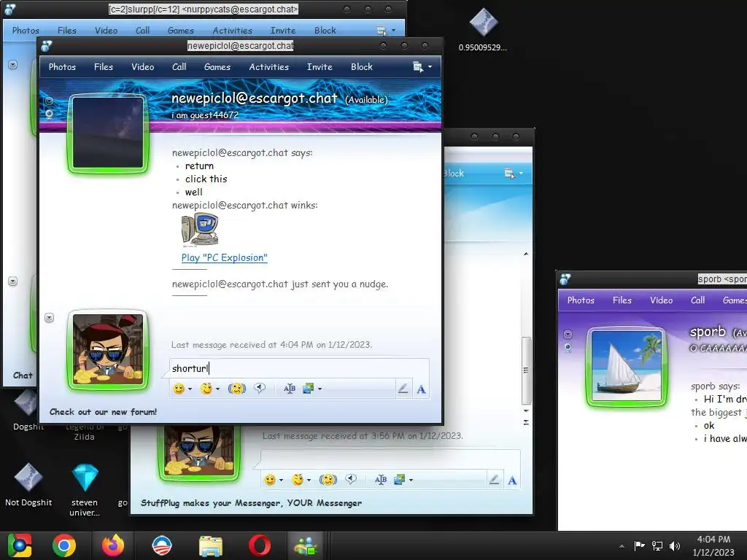
Task: Open Google Chrome from the taskbar
Action: (64, 545)
